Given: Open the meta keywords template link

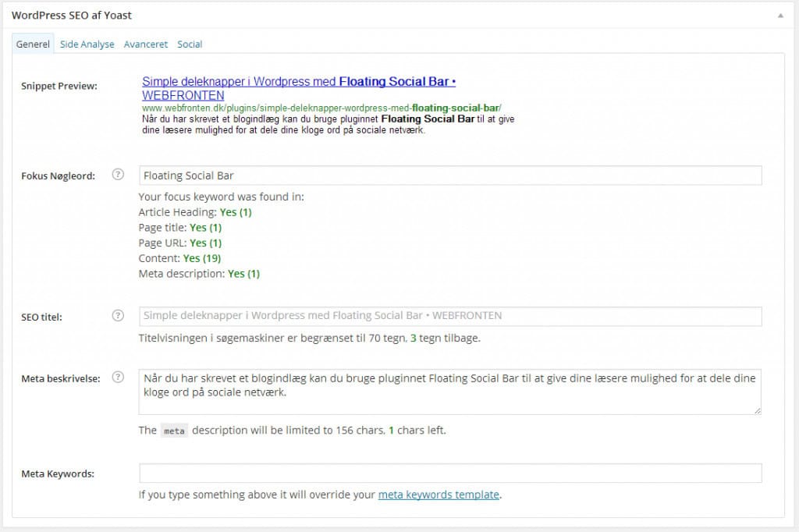Looking at the screenshot, I should tap(439, 495).
